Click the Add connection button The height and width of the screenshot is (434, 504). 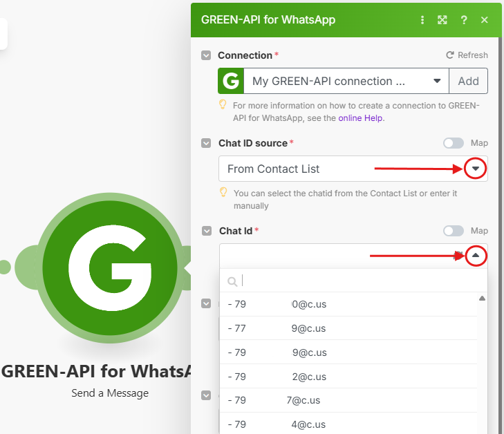click(x=468, y=81)
